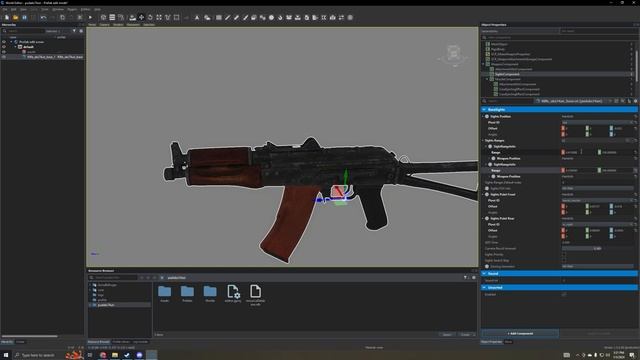The image size is (640, 360).
Task: Collapse the Unsorted section header
Action: click(x=559, y=287)
